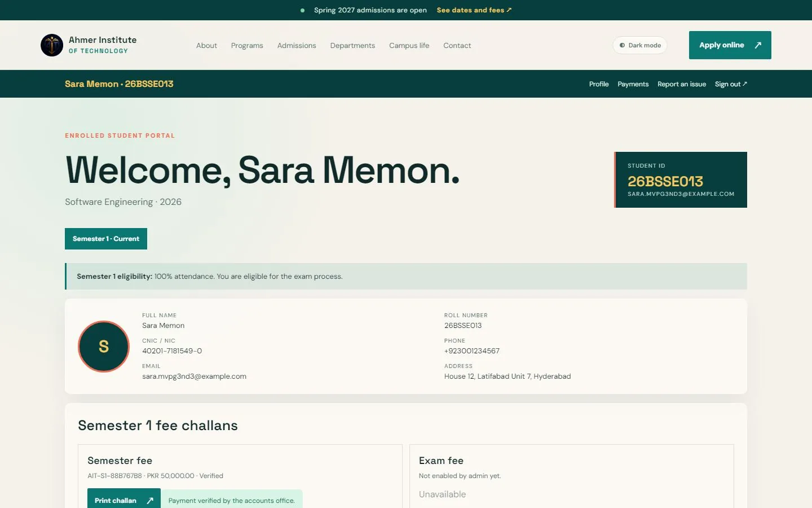Click the address 'House 12, Latifabad Unit 7, Hyderabad'
This screenshot has height=508, width=812.
coord(507,376)
